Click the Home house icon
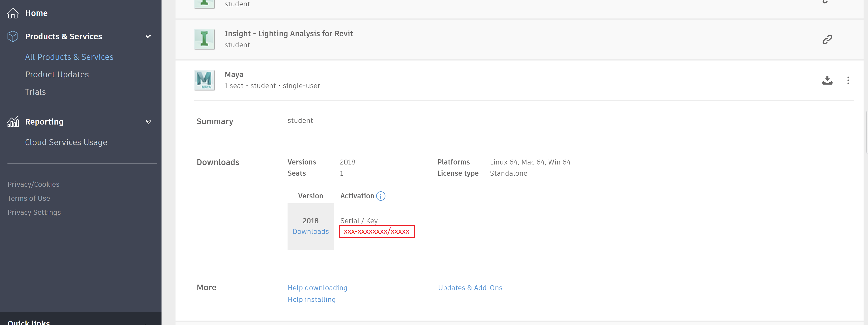 [13, 13]
